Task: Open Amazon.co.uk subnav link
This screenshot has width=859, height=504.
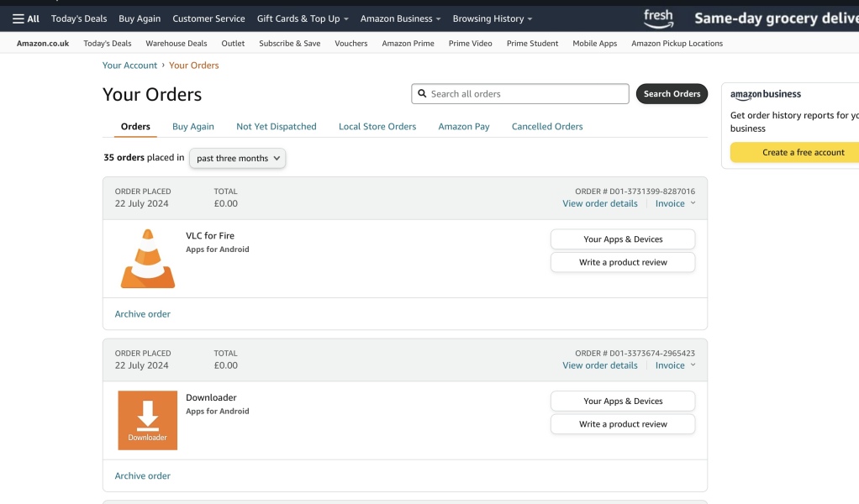Action: (43, 43)
